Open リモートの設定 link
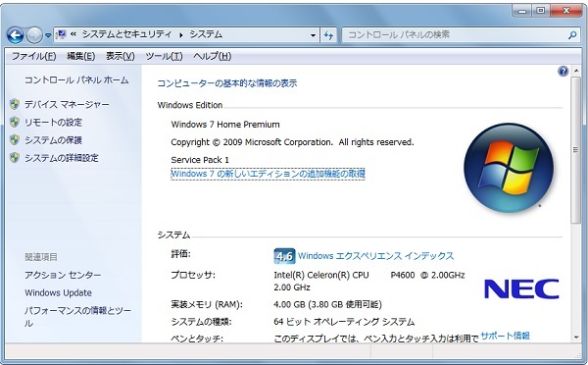This screenshot has width=588, height=365. pyautogui.click(x=53, y=123)
